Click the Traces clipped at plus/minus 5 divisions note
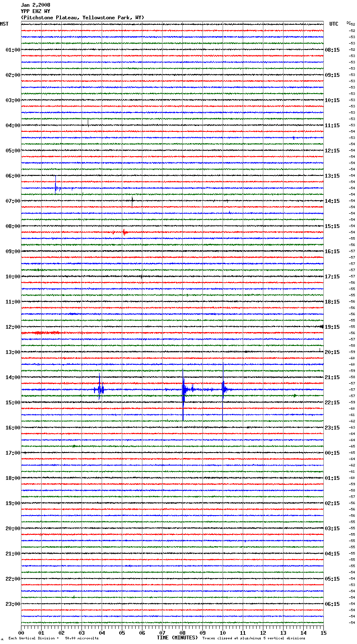This screenshot has width=357, height=644. tap(254, 639)
